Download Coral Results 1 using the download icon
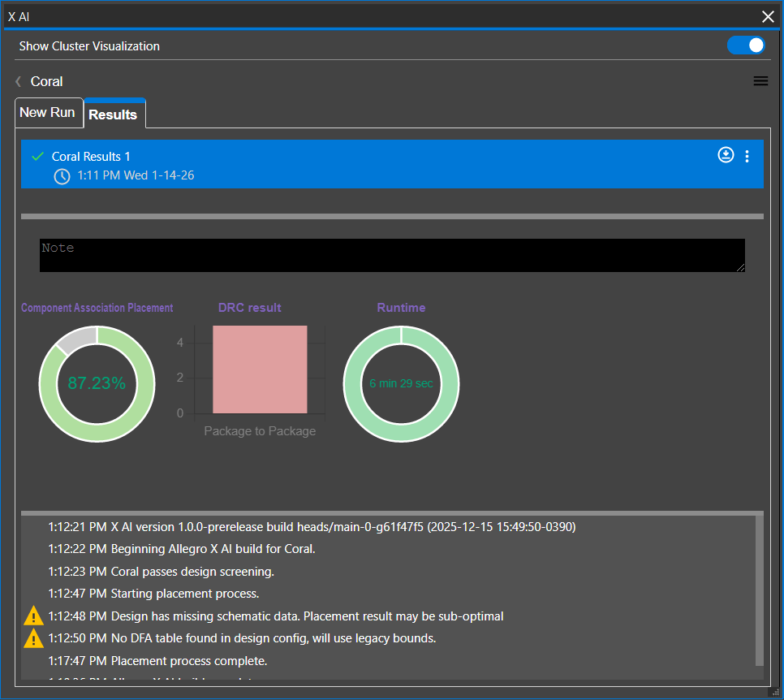The width and height of the screenshot is (784, 700). tap(726, 155)
